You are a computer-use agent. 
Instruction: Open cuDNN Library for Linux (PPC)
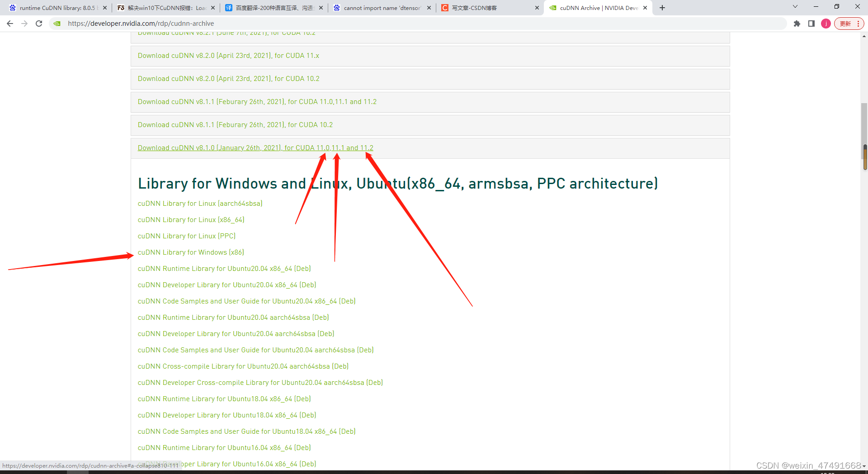pos(187,236)
